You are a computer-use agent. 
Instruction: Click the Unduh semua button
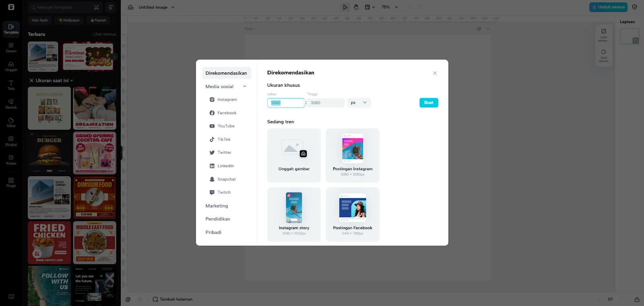tap(608, 7)
